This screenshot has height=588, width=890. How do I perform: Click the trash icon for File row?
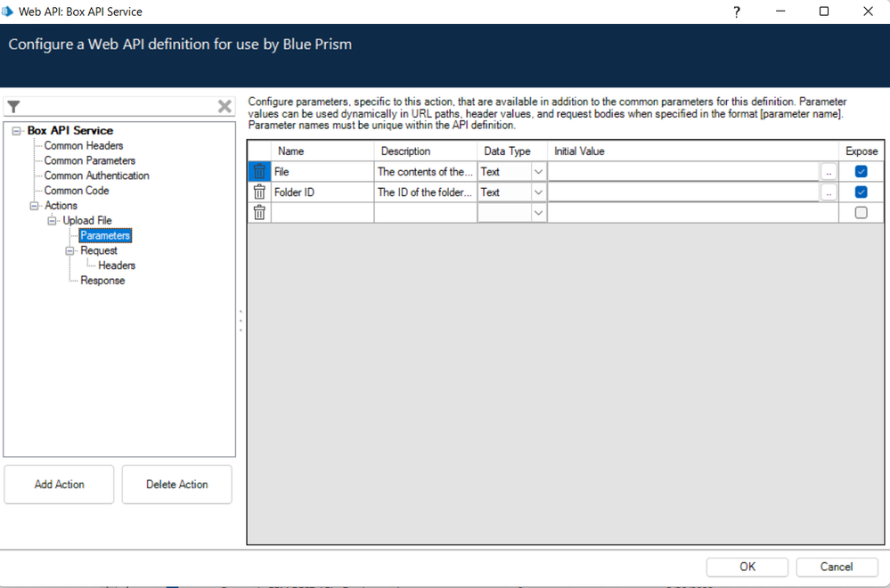259,172
